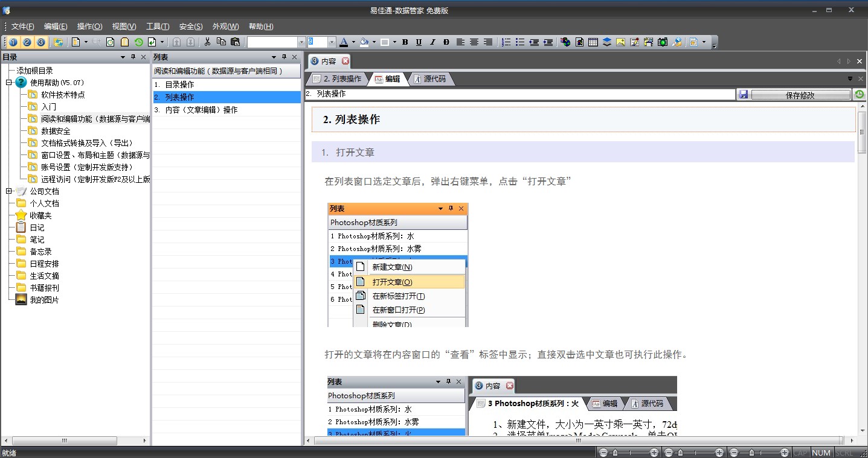Toggle italic formatting
The image size is (868, 458).
tap(432, 42)
